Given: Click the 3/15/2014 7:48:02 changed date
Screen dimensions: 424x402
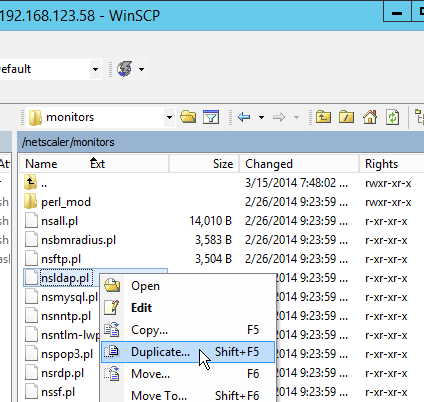Looking at the screenshot, I should 296,183.
